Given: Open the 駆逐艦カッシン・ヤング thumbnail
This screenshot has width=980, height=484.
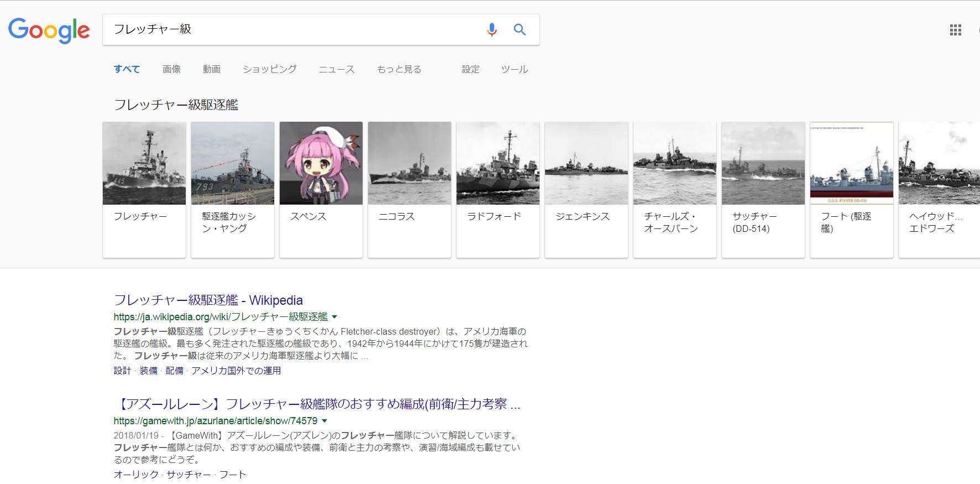Looking at the screenshot, I should point(233,163).
